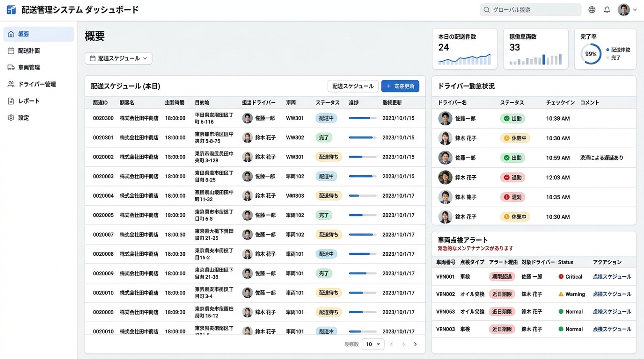Image resolution: width=644 pixels, height=359 pixels.
Task: Click the 10:38 AM driver's avatar
Action: click(445, 118)
